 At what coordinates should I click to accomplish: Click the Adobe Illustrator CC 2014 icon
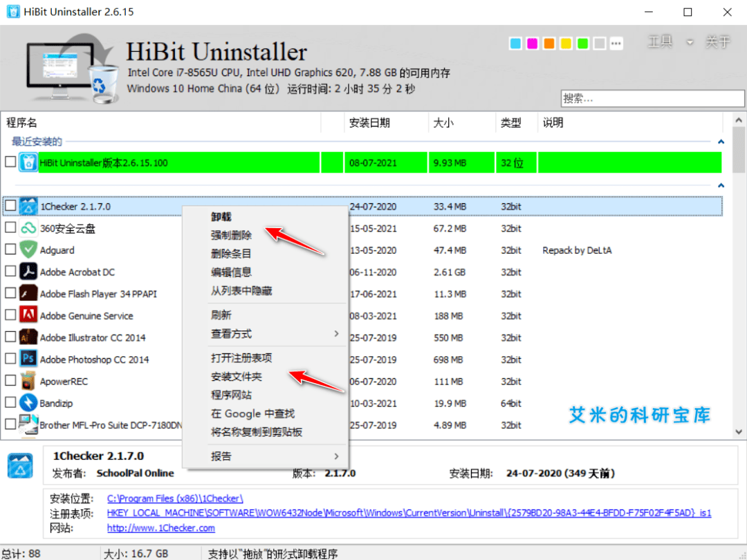click(x=28, y=337)
